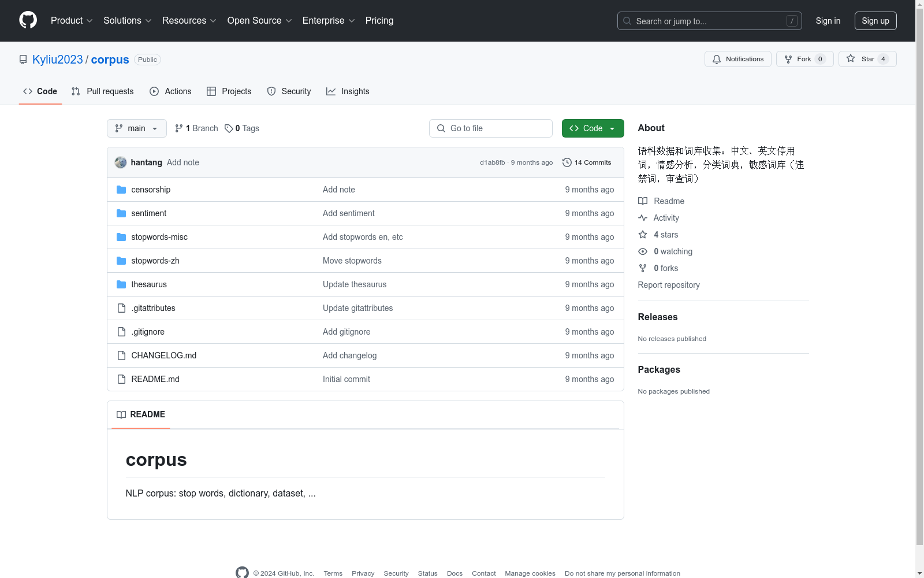Click the notifications bell icon
924x578 pixels.
[717, 59]
